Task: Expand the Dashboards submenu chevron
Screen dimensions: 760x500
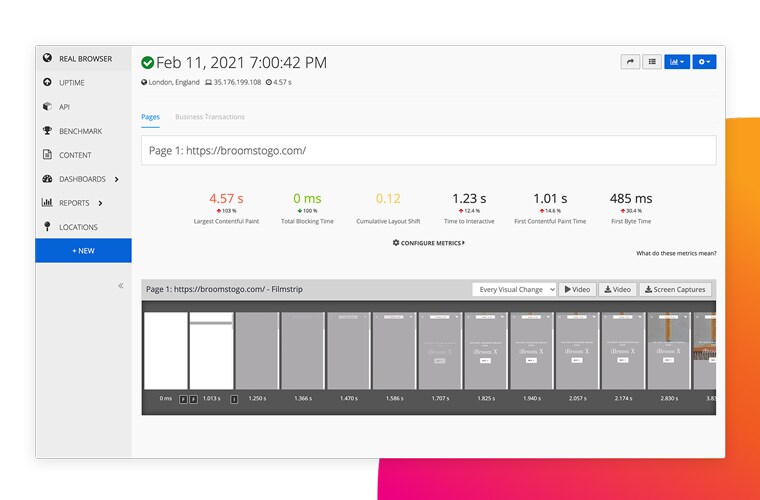Action: tap(116, 179)
